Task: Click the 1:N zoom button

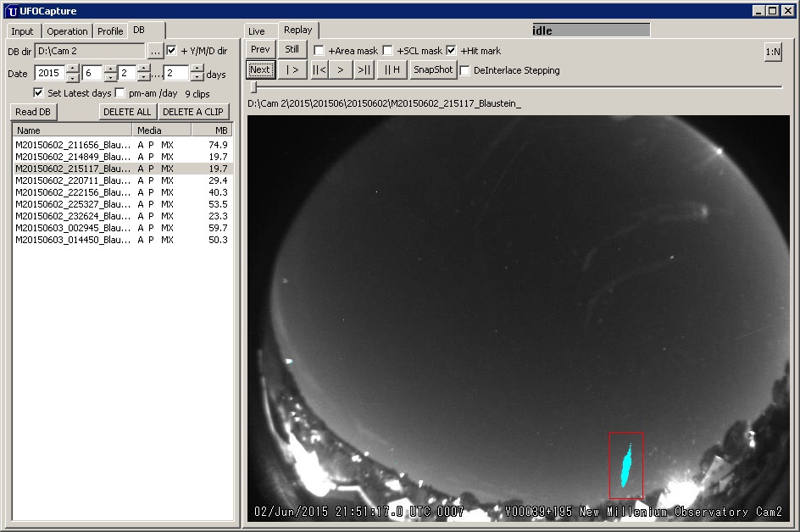Action: point(773,53)
